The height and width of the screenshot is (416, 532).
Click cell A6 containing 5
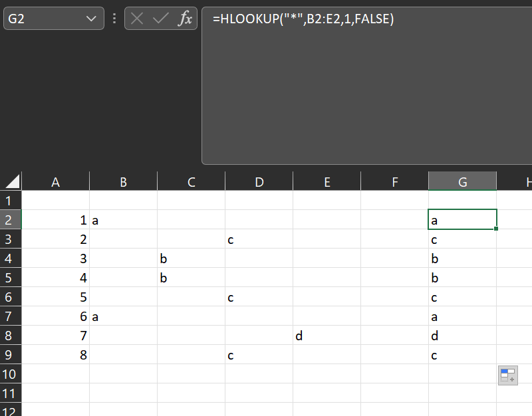pos(56,297)
